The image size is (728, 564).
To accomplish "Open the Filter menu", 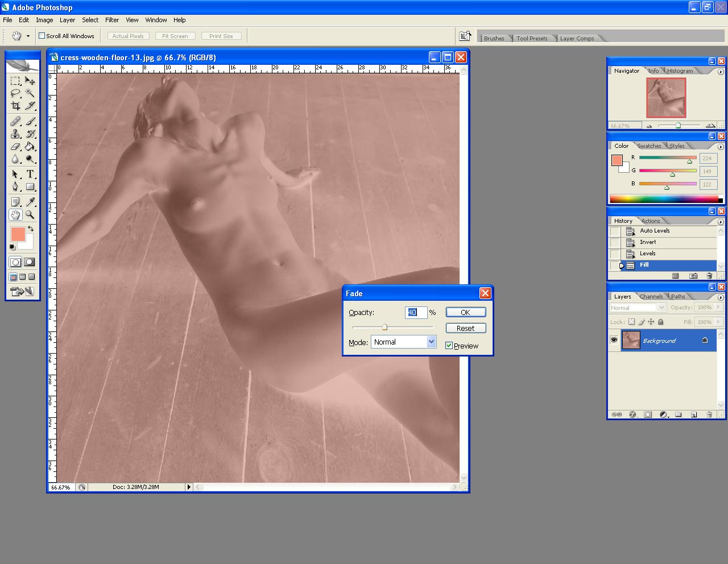I will tap(112, 20).
